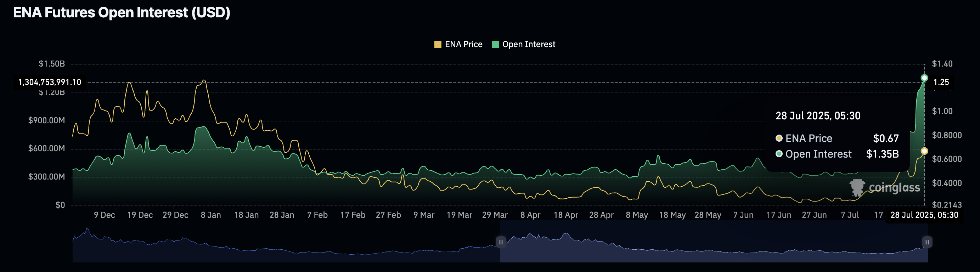Screen dimensions: 980x272
Task: Click the $300.00M left axis label
Action: click(x=47, y=177)
